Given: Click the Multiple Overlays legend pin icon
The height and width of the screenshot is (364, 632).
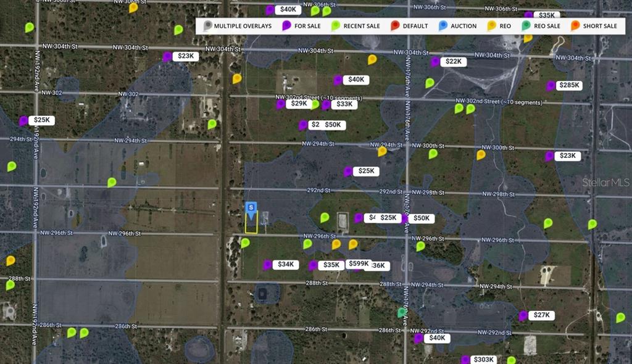Looking at the screenshot, I should [208, 26].
